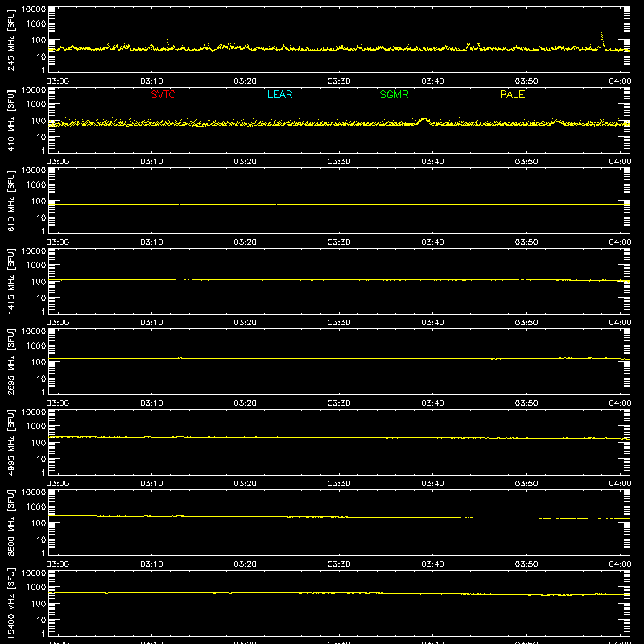Click the 245 MHz burst spike near 03:11
This screenshot has width=644, height=644.
[x=167, y=41]
